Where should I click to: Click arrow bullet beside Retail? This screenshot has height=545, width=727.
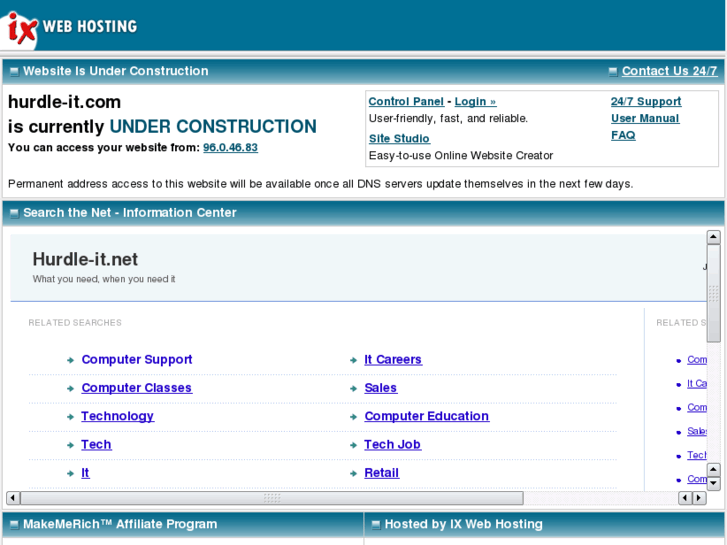(x=353, y=473)
